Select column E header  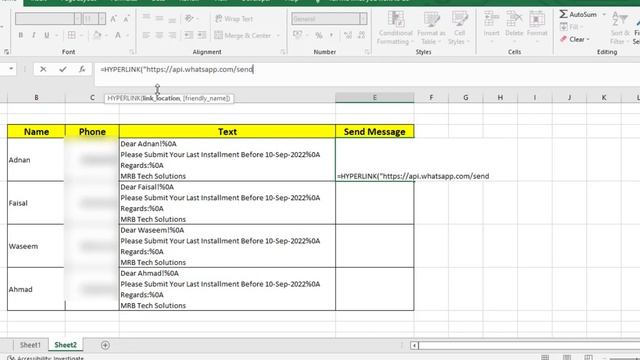(374, 98)
